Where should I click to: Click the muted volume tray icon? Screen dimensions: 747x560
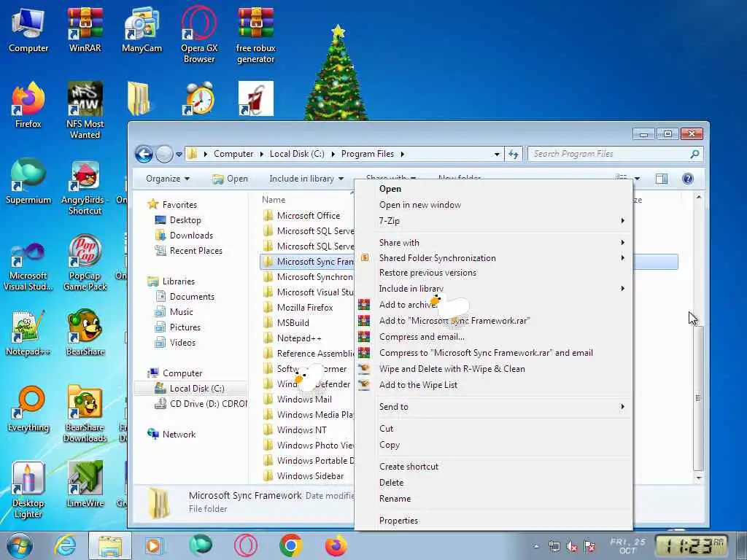pos(572,546)
